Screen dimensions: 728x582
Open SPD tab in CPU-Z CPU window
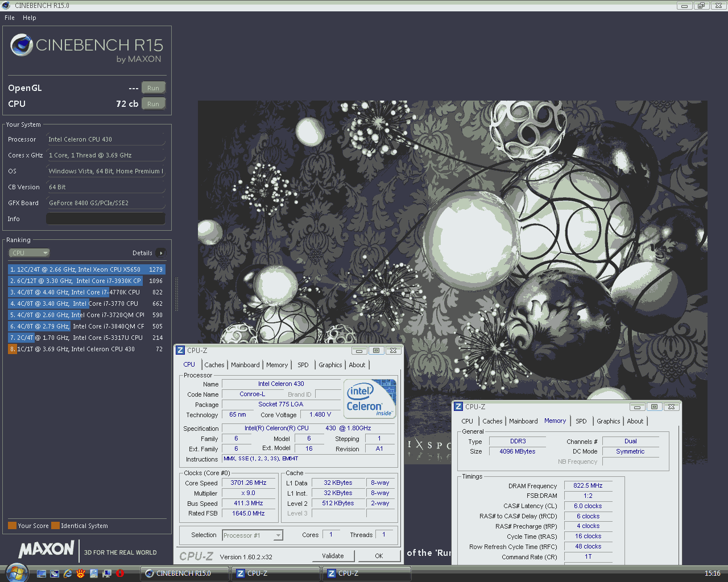pos(303,365)
